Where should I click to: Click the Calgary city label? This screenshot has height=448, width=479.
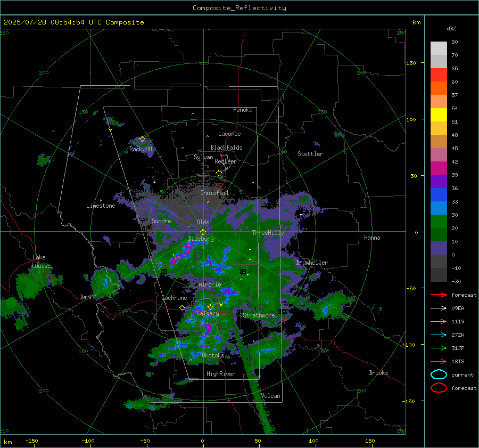pos(208,313)
